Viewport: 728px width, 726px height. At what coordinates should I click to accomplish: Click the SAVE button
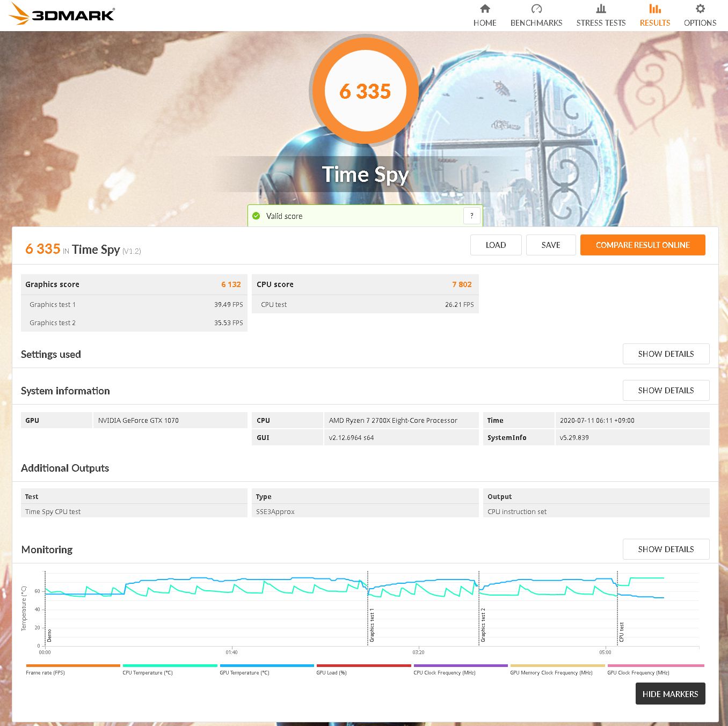[551, 245]
